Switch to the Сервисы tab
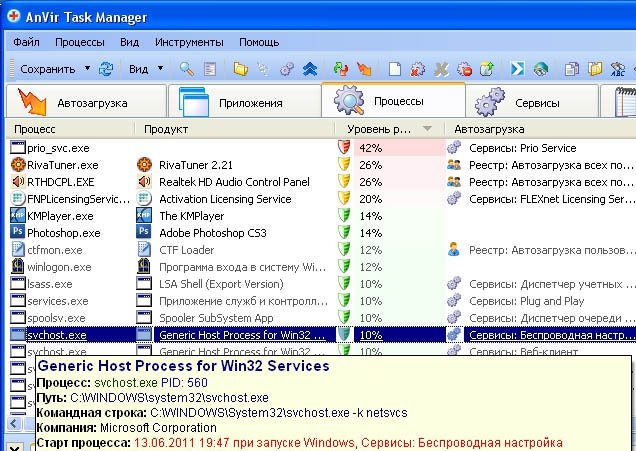 (x=532, y=101)
